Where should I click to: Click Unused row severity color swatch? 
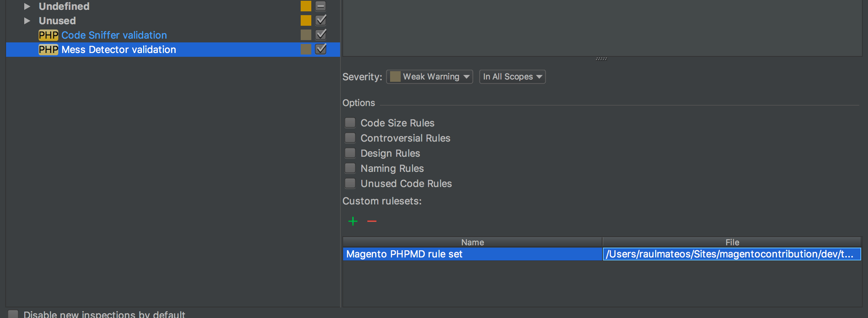[x=306, y=20]
